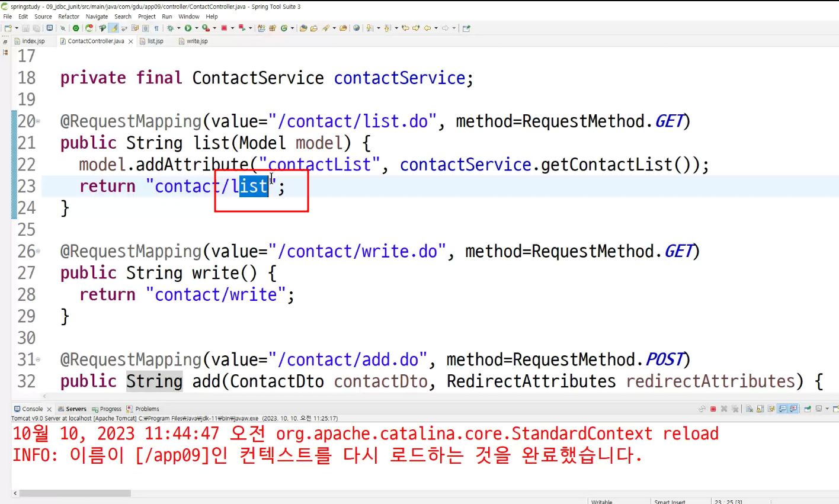Open the New wizard dropdown arrow
839x504 pixels.
pyautogui.click(x=17, y=28)
